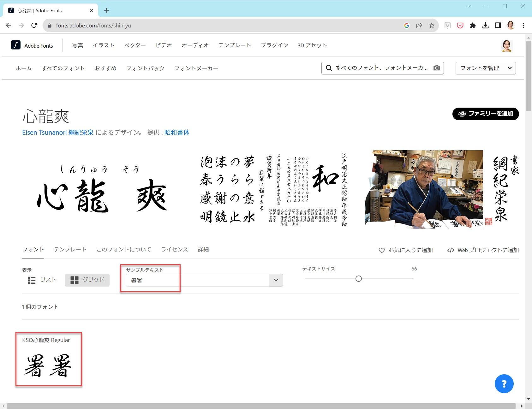
Task: Click the 心龍 爽 calligraphy banner image
Action: [103, 190]
